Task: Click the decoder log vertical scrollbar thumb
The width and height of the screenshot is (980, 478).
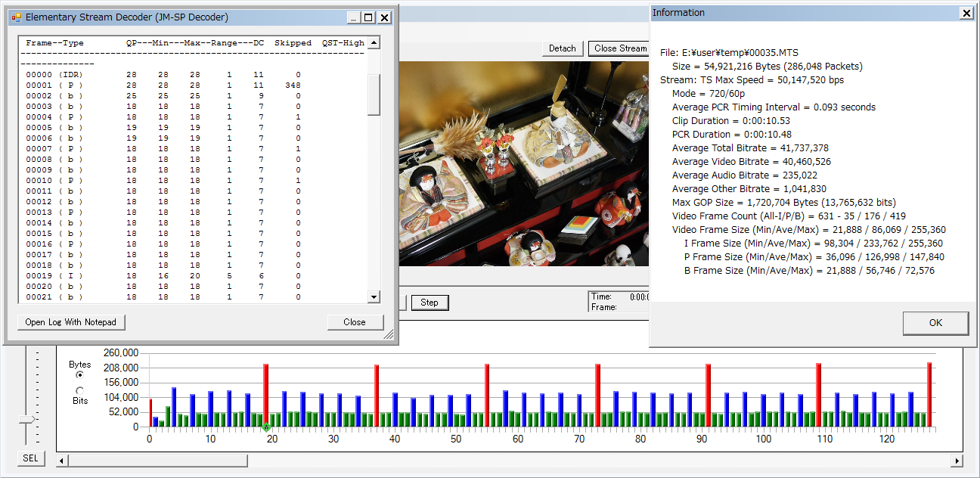Action: pos(374,95)
